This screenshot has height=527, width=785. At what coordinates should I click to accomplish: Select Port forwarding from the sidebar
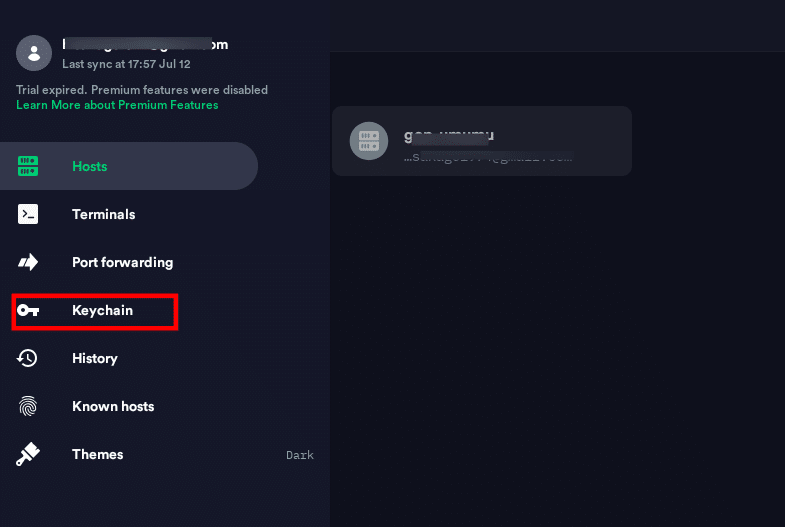(122, 262)
